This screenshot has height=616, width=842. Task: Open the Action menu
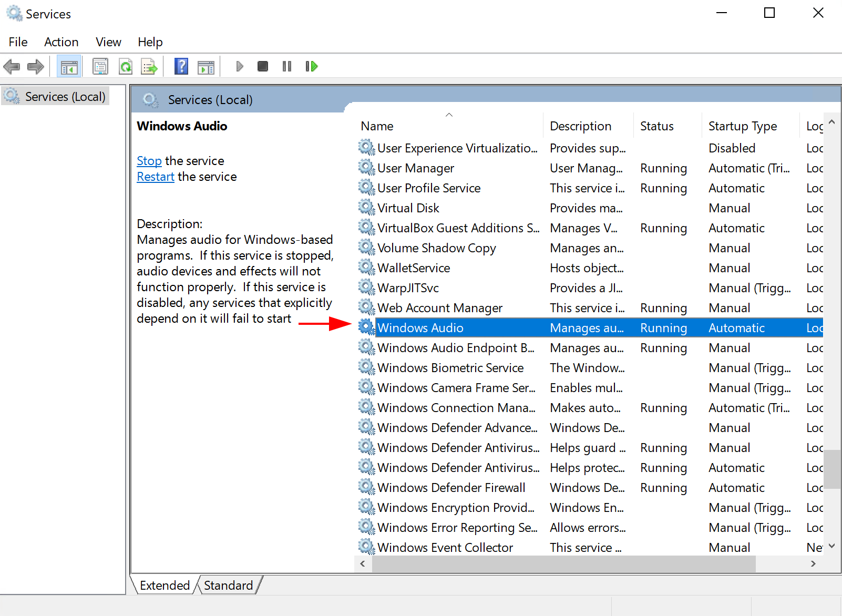[61, 42]
